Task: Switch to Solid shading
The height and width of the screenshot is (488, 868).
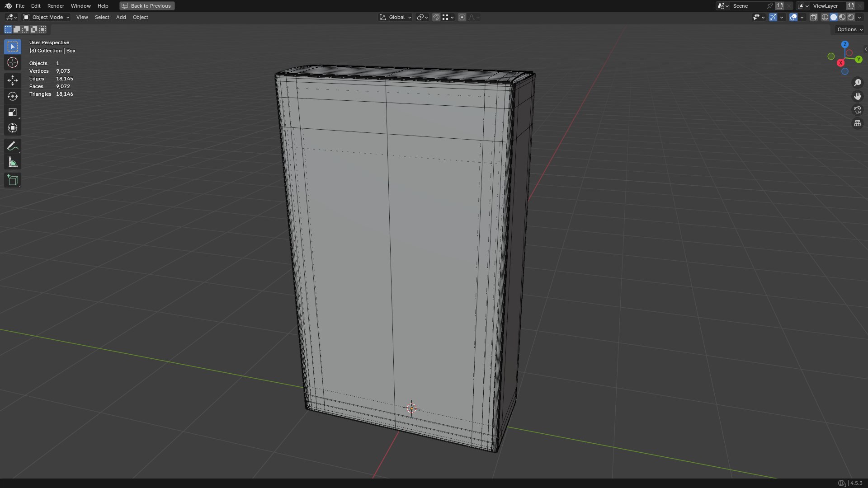Action: click(x=834, y=17)
